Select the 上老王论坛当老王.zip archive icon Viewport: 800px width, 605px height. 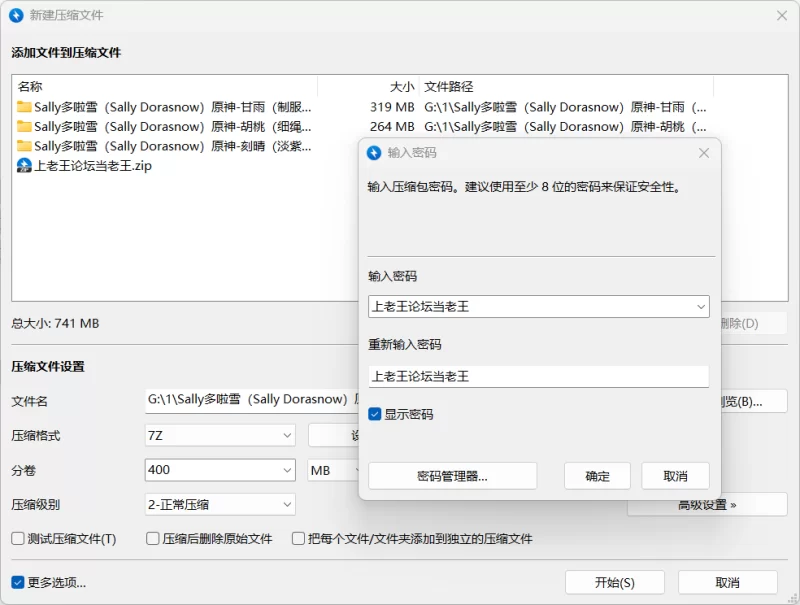point(24,165)
